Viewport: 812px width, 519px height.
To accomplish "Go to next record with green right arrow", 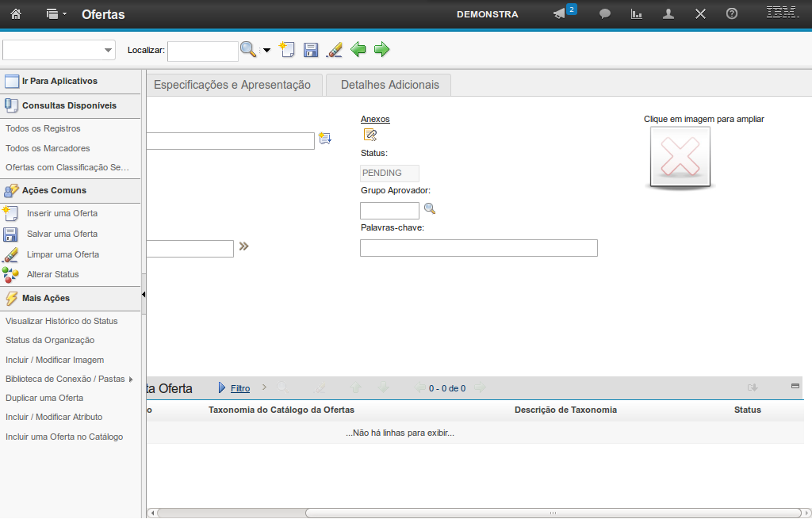I will tap(382, 50).
